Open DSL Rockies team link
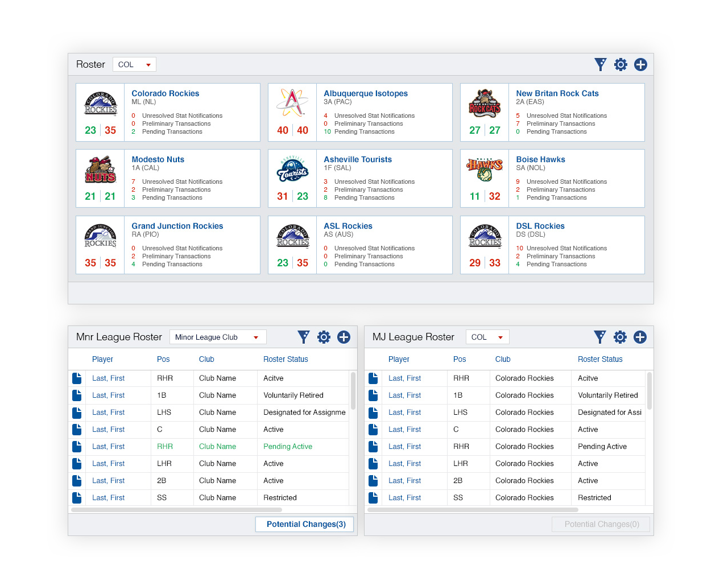Image resolution: width=728 pixels, height=569 pixels. (x=540, y=226)
